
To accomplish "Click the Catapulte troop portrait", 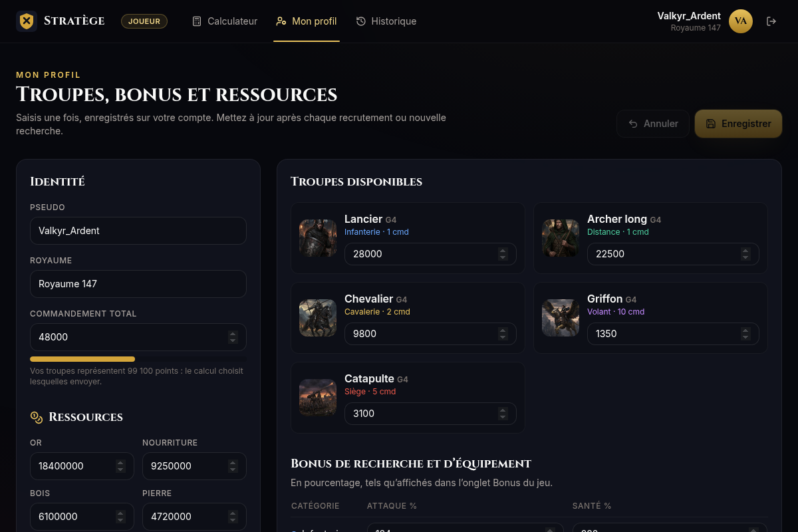I will click(318, 398).
